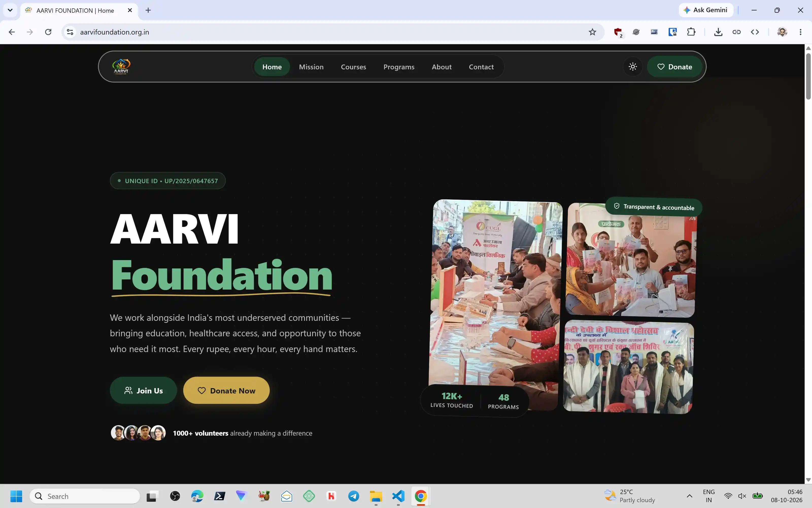Bookmark this page with the star icon

point(592,32)
